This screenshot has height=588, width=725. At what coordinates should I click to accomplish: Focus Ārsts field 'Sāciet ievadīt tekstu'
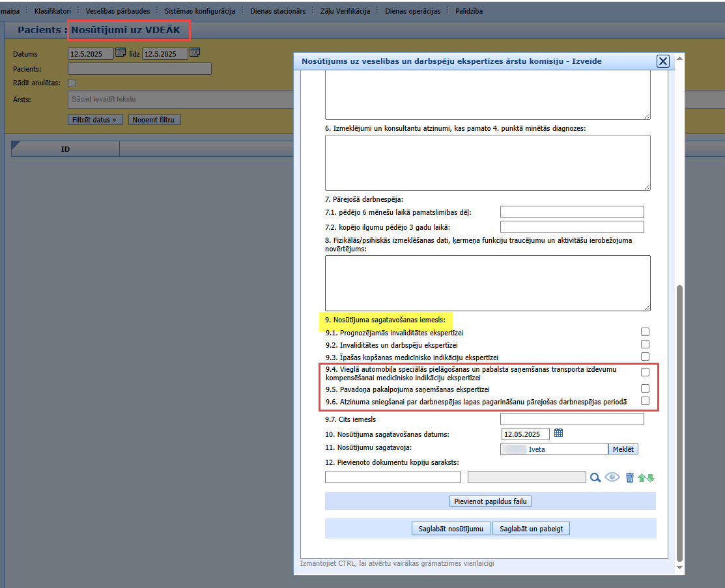point(180,100)
